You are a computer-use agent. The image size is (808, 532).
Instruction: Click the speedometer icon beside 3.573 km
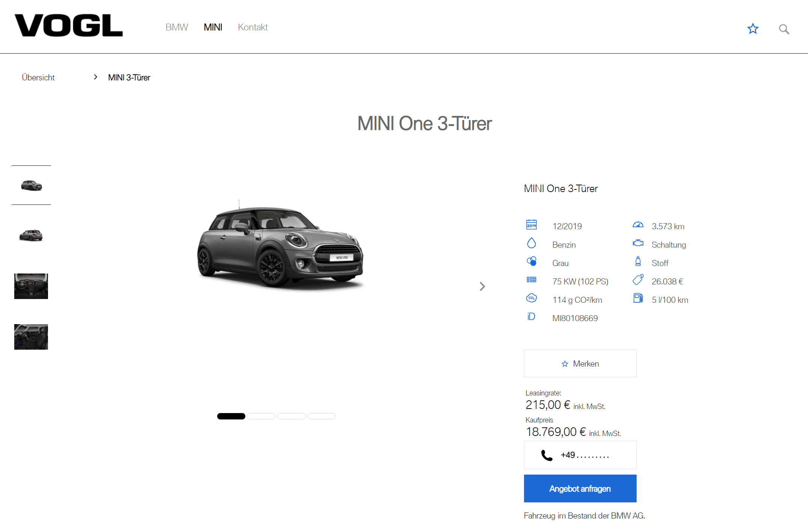tap(638, 225)
